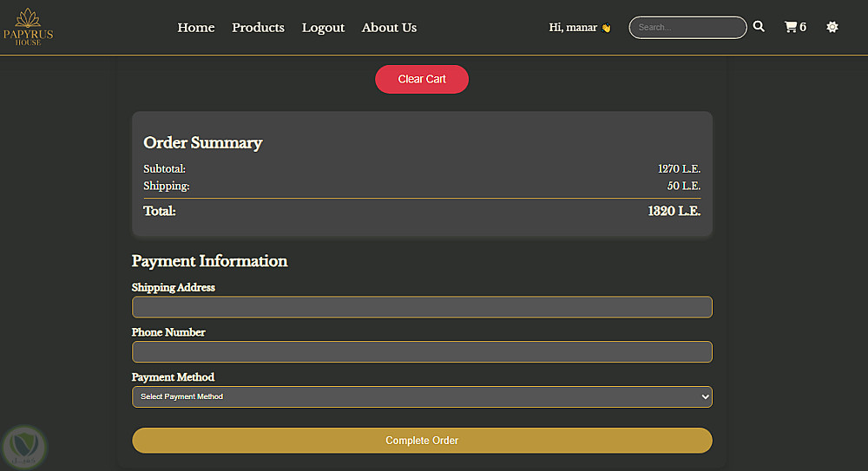Screen dimensions: 868x471
Task: Click the Papyrus House logo
Action: coord(29,27)
